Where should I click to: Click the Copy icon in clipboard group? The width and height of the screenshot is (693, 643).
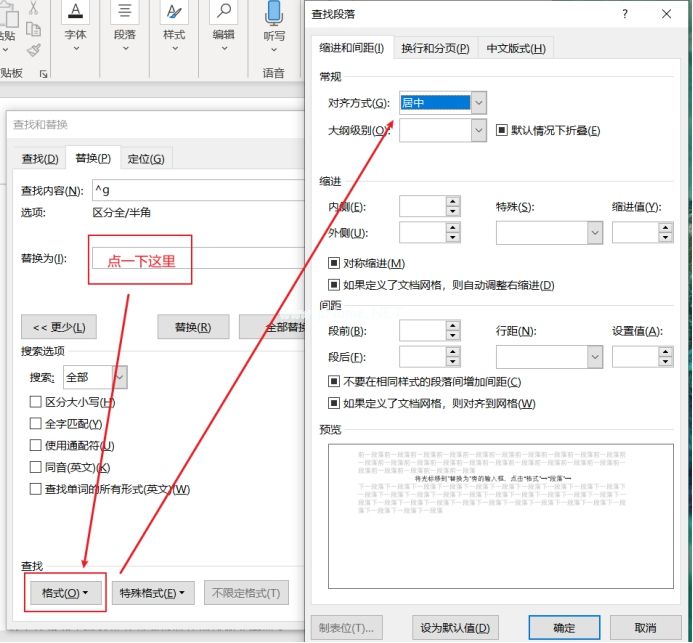33,28
